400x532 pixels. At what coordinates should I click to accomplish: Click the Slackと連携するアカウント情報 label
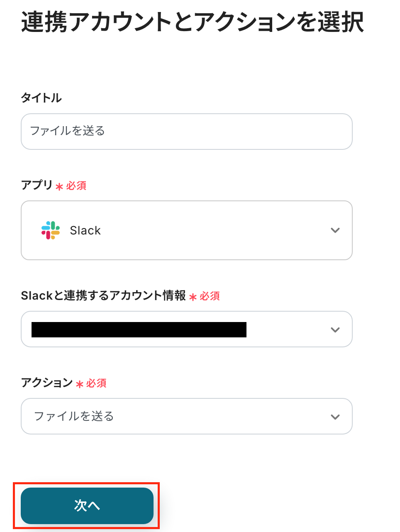(103, 295)
